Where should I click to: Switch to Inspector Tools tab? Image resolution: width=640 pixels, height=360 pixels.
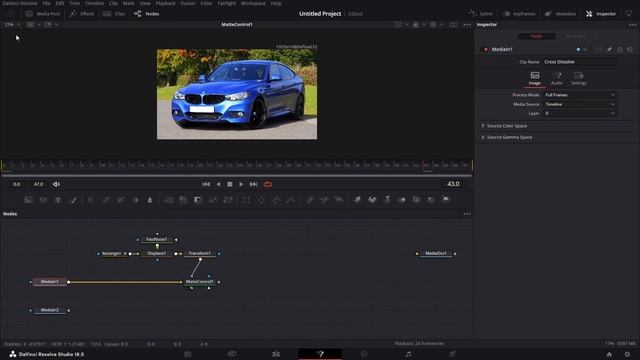tap(536, 36)
